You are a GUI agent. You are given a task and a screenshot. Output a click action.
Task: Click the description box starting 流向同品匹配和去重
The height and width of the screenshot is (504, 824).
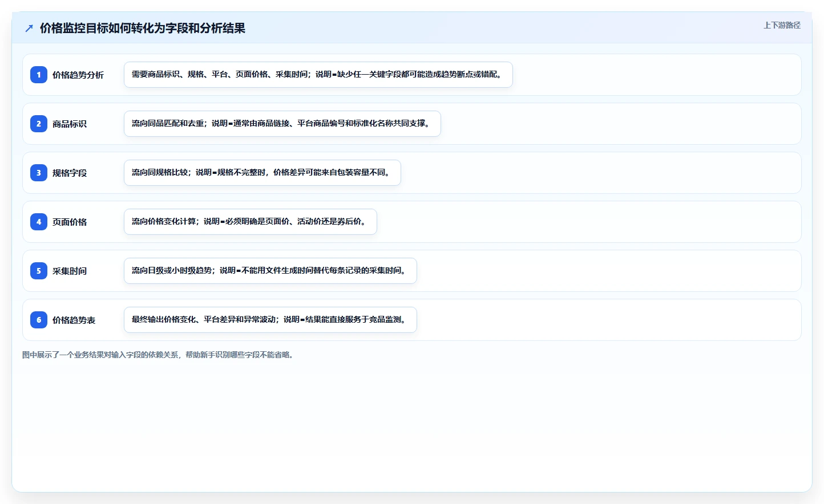[282, 124]
